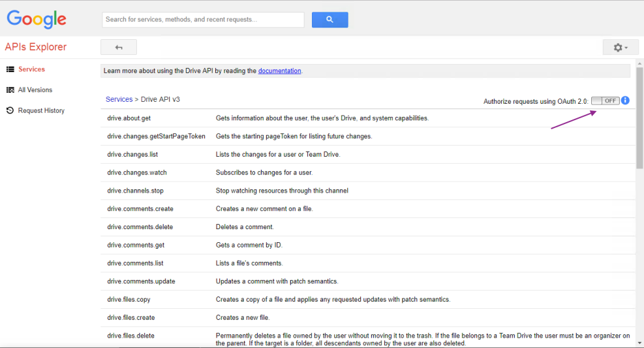Image resolution: width=644 pixels, height=348 pixels.
Task: Select the drive.channels.stop method
Action: [x=135, y=191]
